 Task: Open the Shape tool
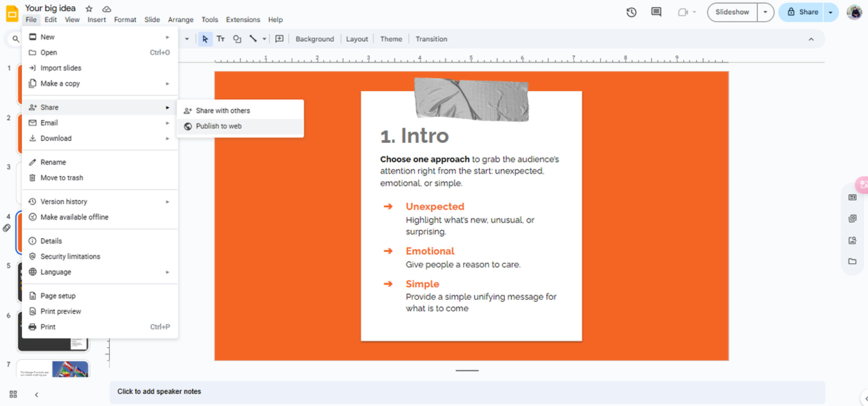tap(237, 39)
